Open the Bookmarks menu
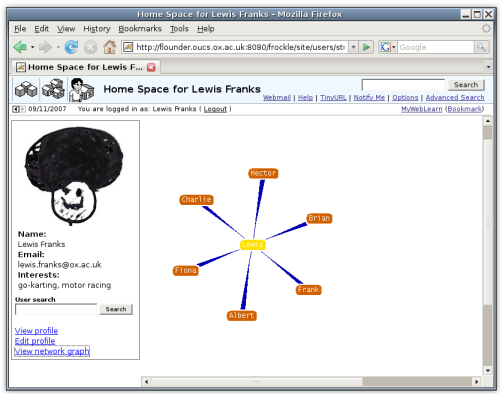This screenshot has height=394, width=502. [x=140, y=29]
